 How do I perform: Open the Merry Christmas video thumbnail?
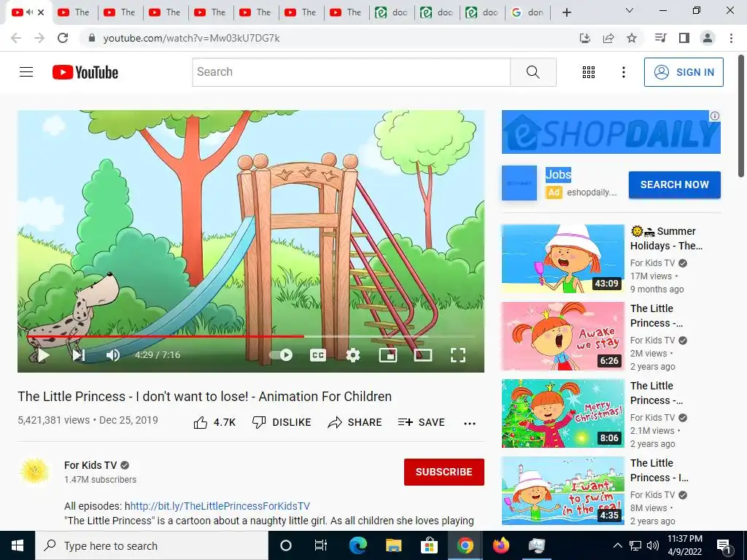click(563, 413)
